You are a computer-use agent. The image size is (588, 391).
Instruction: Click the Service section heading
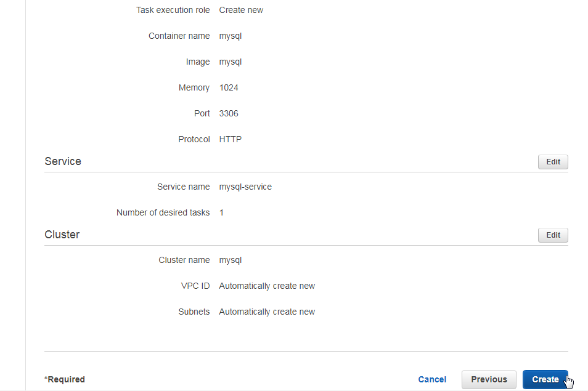click(63, 161)
